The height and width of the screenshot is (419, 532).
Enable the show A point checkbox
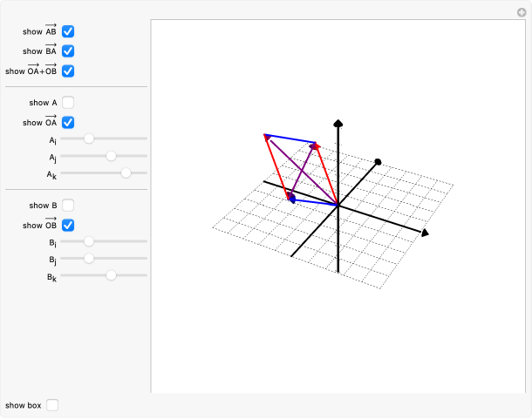point(68,103)
